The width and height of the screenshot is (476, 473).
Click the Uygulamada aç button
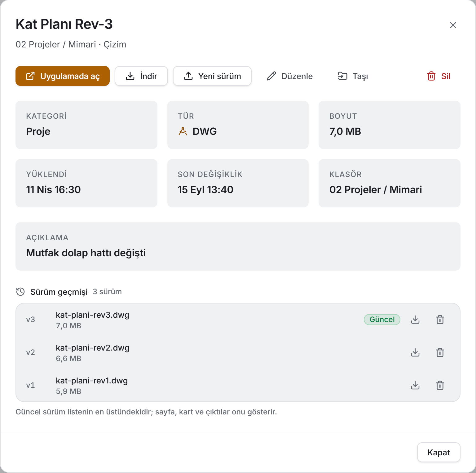pos(63,76)
